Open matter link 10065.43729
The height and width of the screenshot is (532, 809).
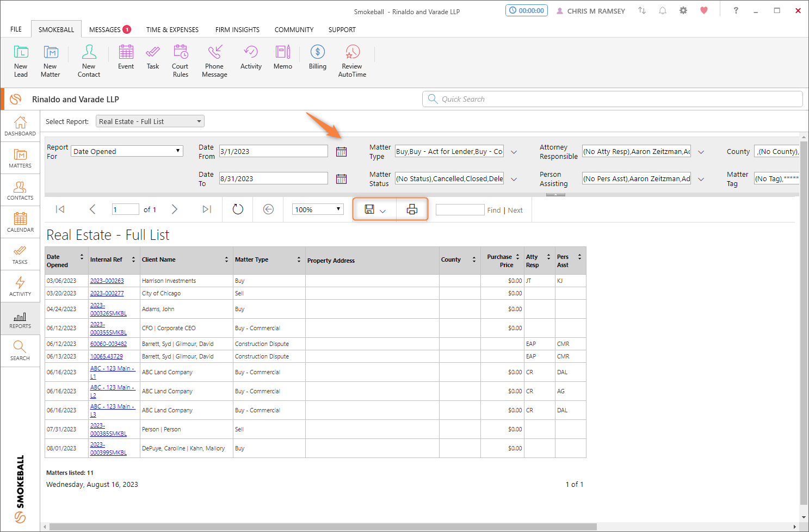click(106, 356)
